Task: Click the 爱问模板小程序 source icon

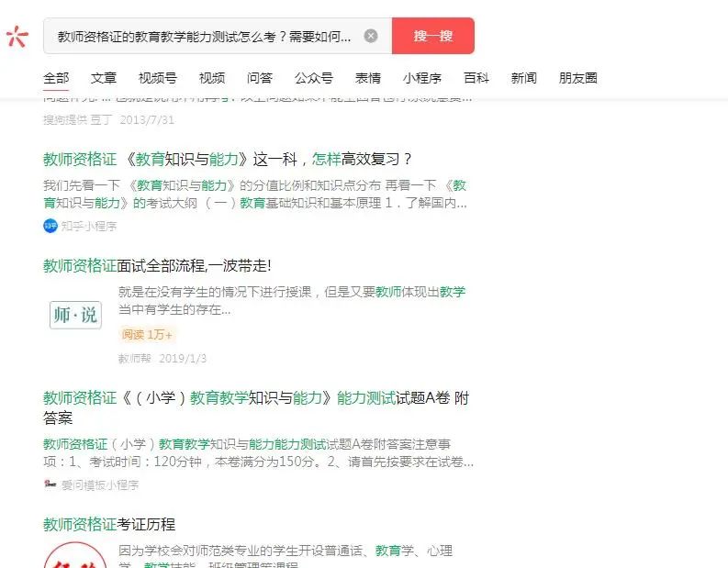Action: [50, 484]
